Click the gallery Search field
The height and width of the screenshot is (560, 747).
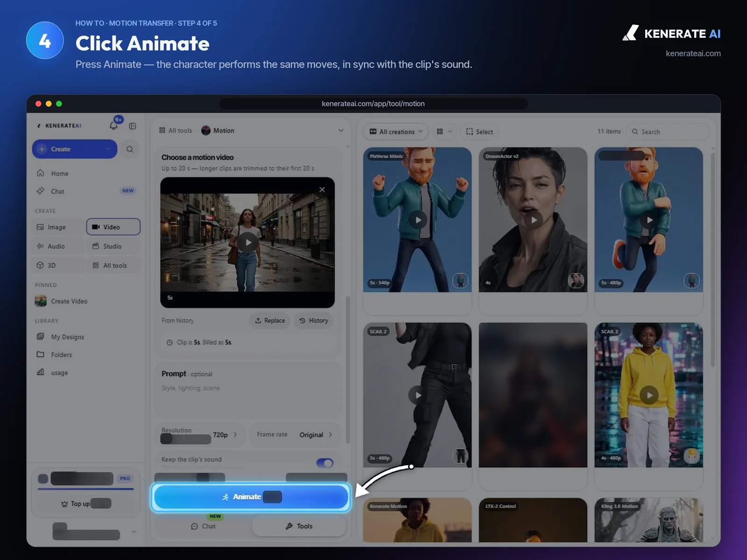point(668,132)
